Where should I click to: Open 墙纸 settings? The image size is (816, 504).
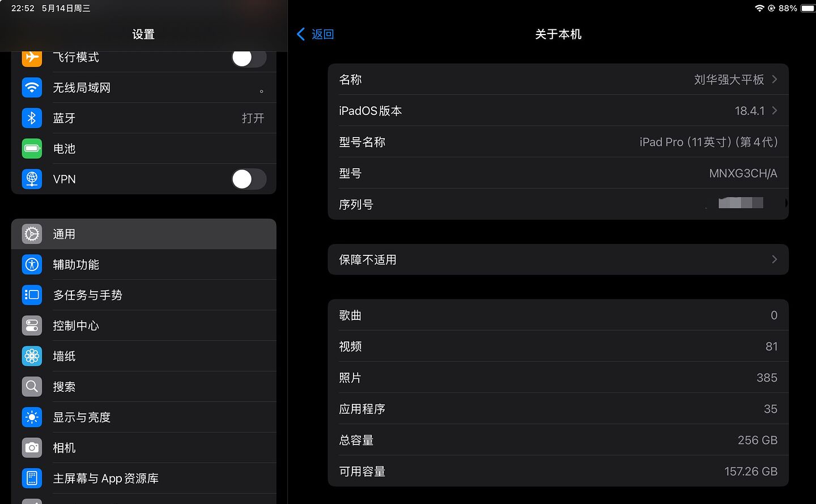pos(144,356)
